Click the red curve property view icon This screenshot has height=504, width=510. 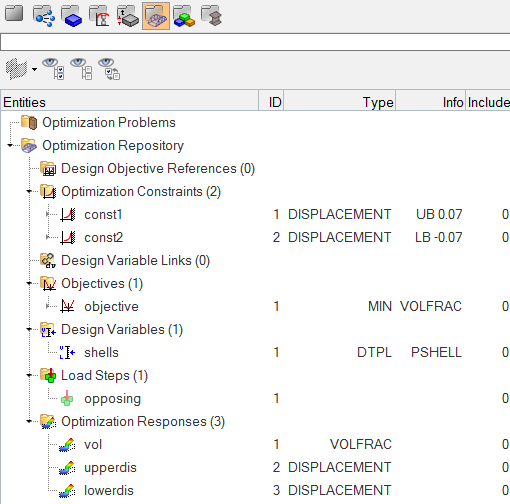click(x=100, y=16)
